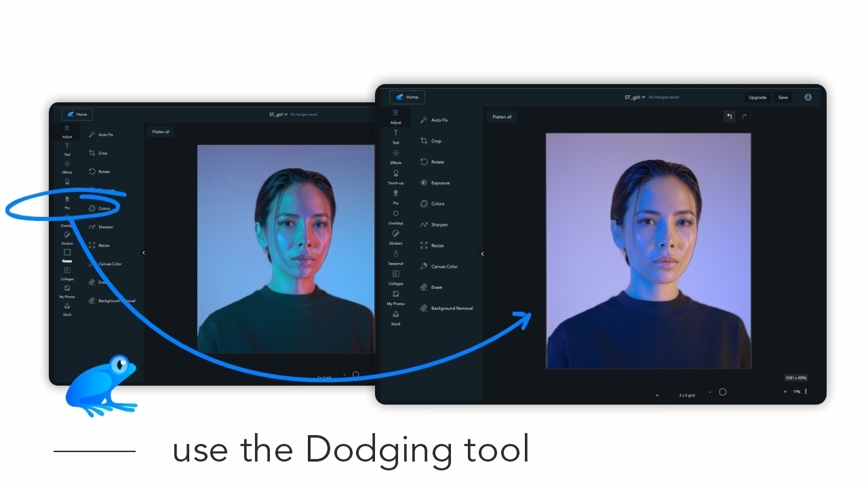The image size is (868, 488).
Task: Open Touch-up tab in right window sidebar
Action: tap(395, 178)
